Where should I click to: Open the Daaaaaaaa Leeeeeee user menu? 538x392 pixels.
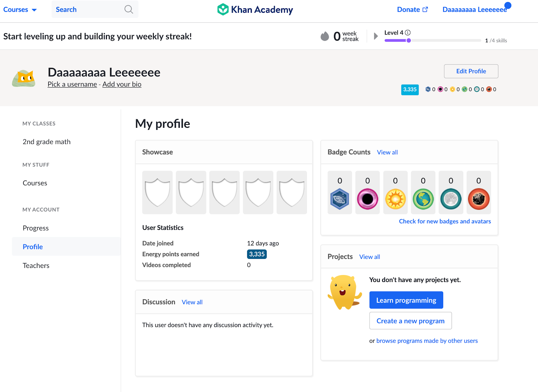(x=474, y=9)
